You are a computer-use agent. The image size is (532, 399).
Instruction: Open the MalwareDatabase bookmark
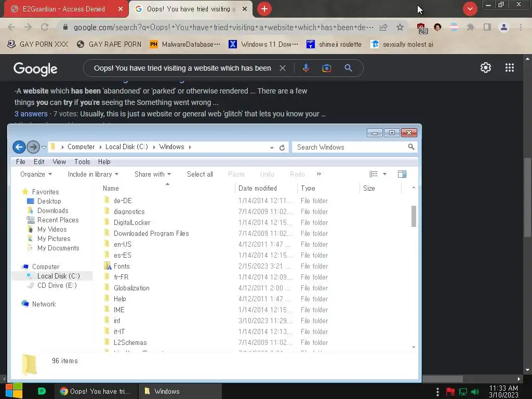[x=185, y=44]
